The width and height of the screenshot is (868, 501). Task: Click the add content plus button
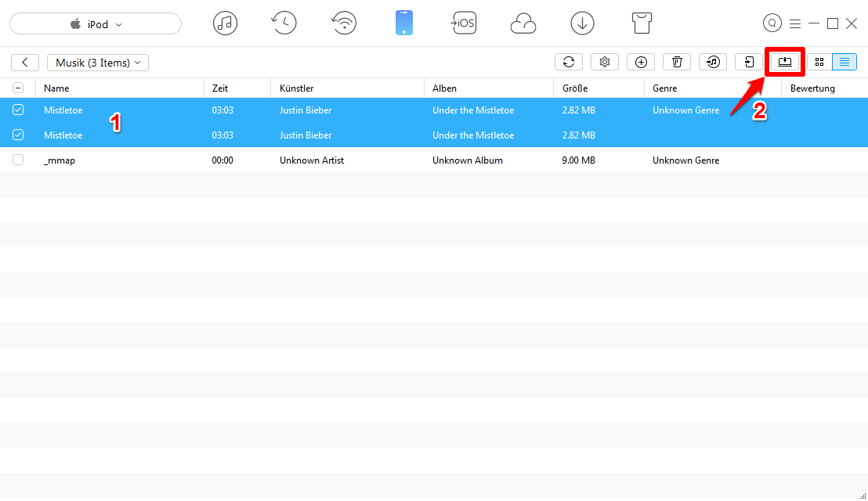[x=641, y=62]
